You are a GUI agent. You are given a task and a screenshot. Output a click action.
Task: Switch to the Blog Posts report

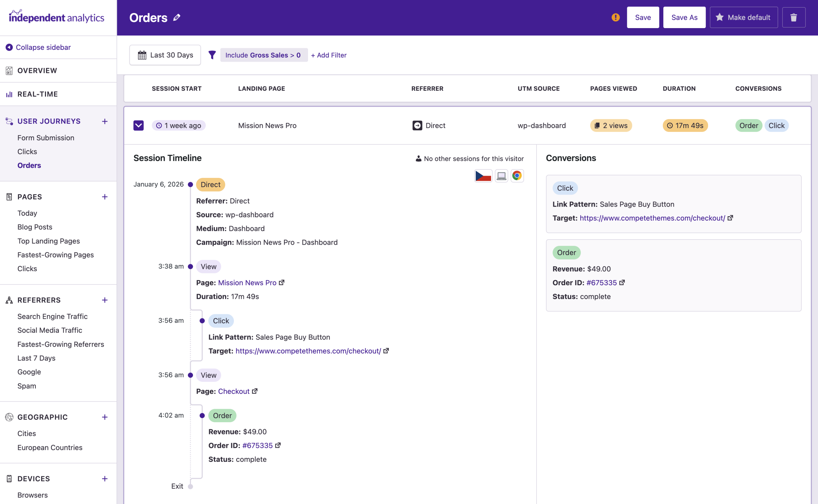point(35,227)
